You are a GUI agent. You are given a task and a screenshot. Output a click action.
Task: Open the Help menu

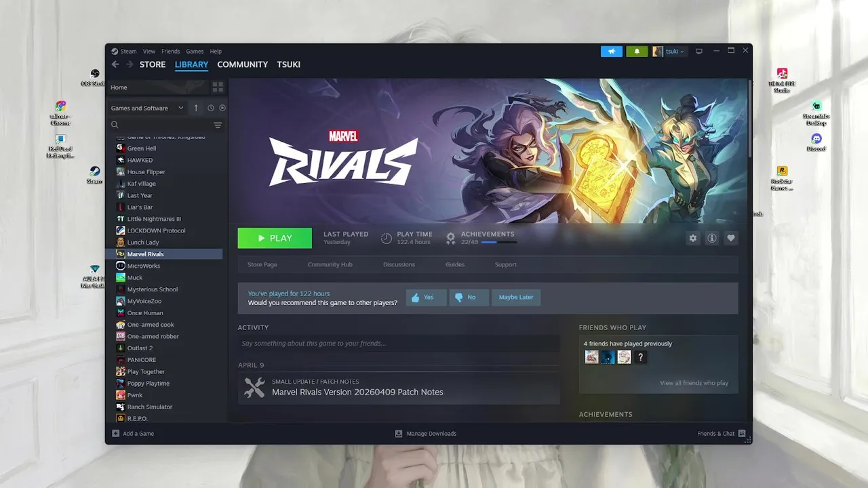[216, 52]
